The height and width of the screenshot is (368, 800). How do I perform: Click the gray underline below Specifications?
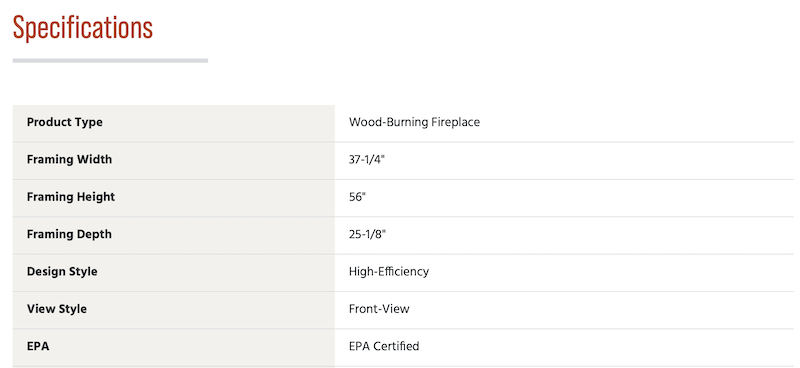pos(110,60)
